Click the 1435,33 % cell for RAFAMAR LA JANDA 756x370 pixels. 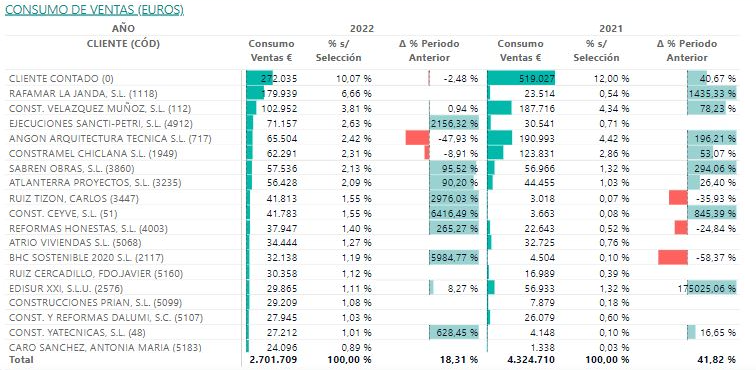point(712,93)
